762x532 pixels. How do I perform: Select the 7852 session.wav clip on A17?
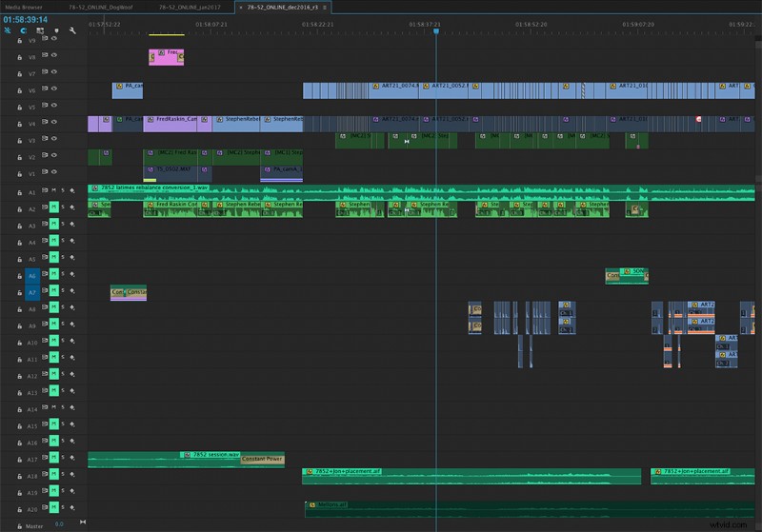(186, 459)
